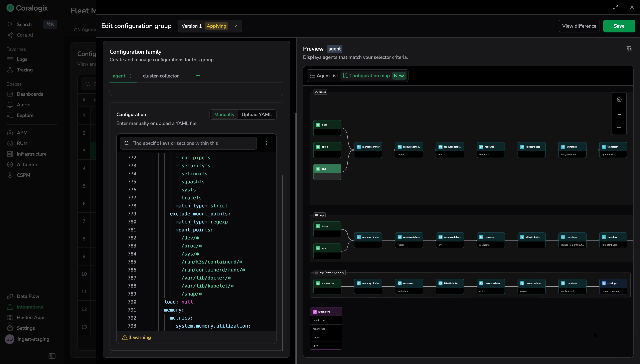Save the configuration group

click(x=619, y=26)
